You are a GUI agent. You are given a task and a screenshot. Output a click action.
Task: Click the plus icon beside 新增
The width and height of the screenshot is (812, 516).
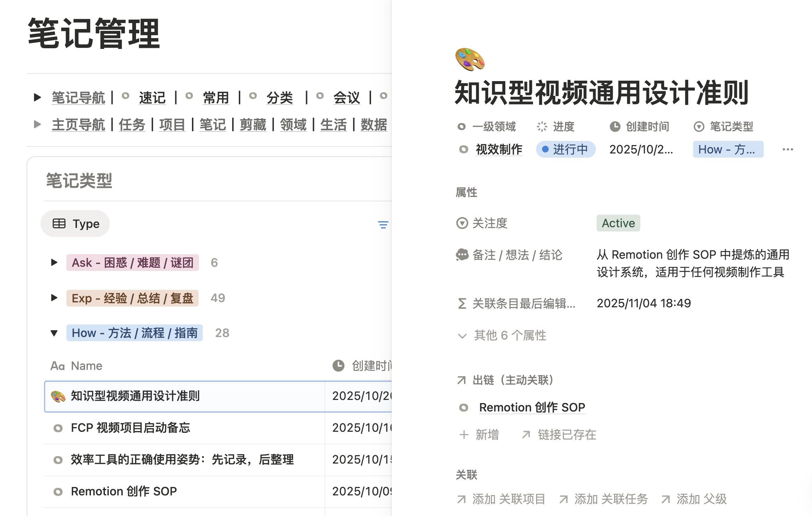[x=464, y=435]
